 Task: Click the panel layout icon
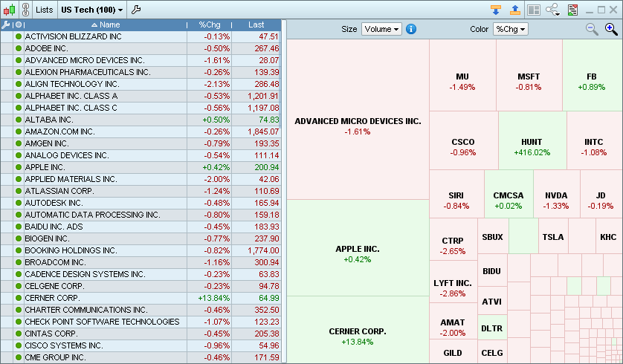coord(533,10)
